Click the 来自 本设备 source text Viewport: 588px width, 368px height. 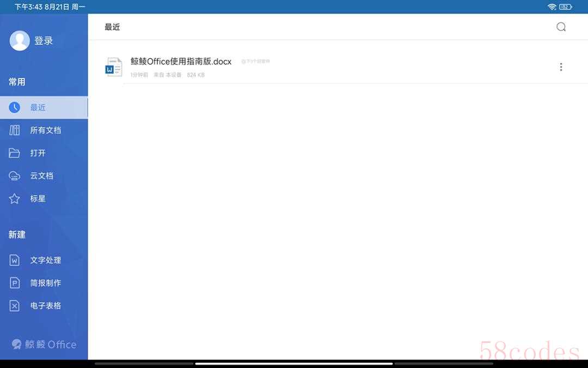click(168, 75)
